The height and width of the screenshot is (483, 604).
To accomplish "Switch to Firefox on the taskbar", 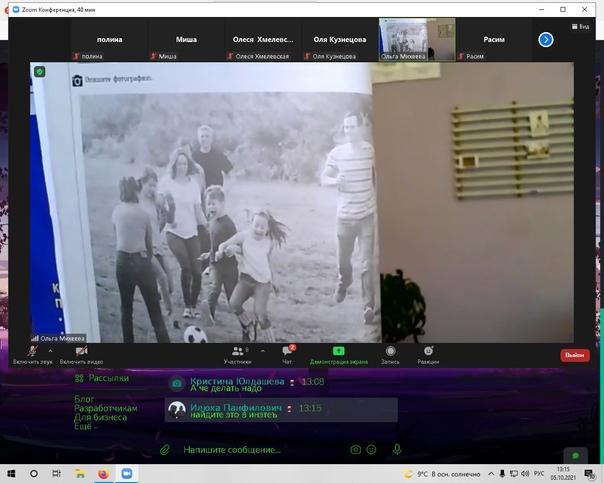I will 103,473.
